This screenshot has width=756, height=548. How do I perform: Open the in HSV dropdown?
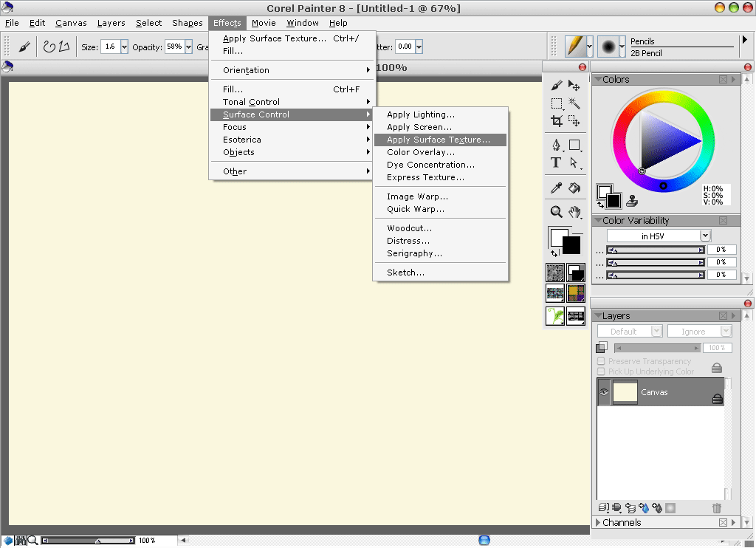tap(659, 236)
